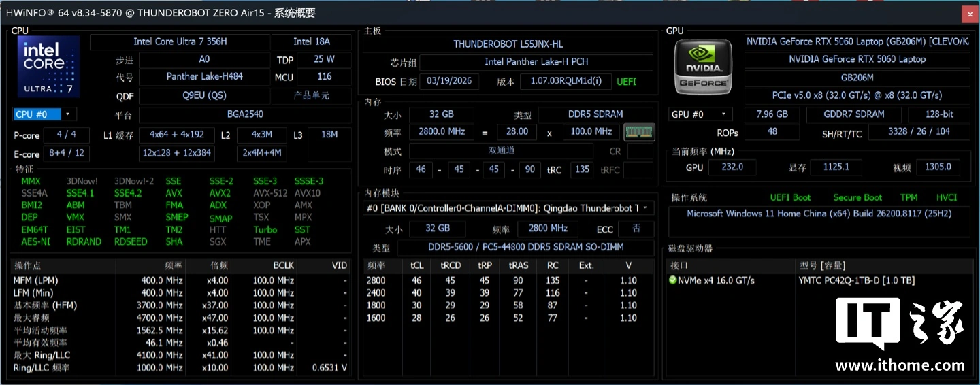The image size is (980, 385).
Task: Click the memory module chip icon
Action: click(x=639, y=131)
